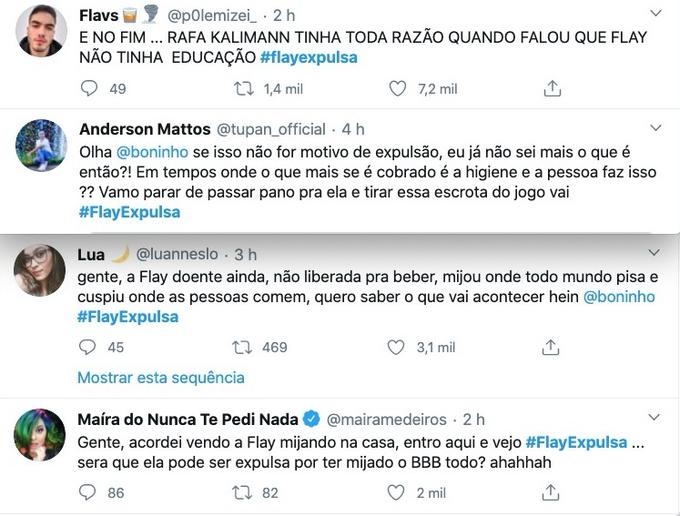680x516 pixels.
Task: Retweet Maíra's tweet with 82 retweets
Action: (x=243, y=492)
